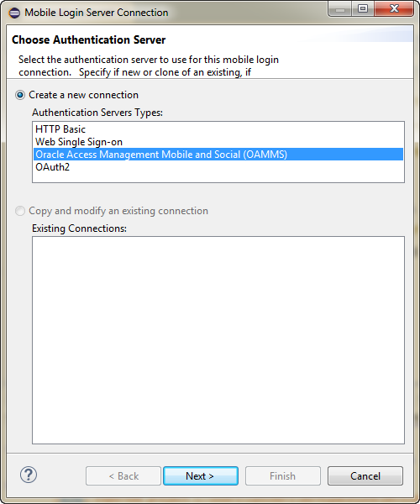Close the dialog with the X button
Image resolution: width=420 pixels, height=504 pixels.
click(394, 9)
